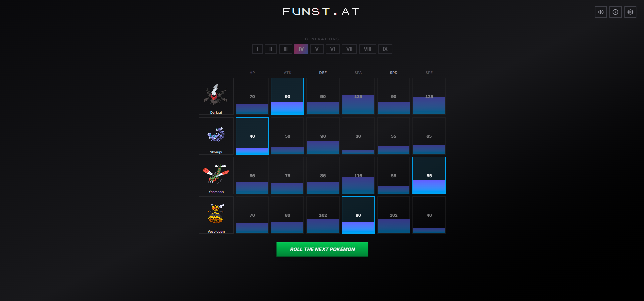Click the DEF column header

coord(323,73)
